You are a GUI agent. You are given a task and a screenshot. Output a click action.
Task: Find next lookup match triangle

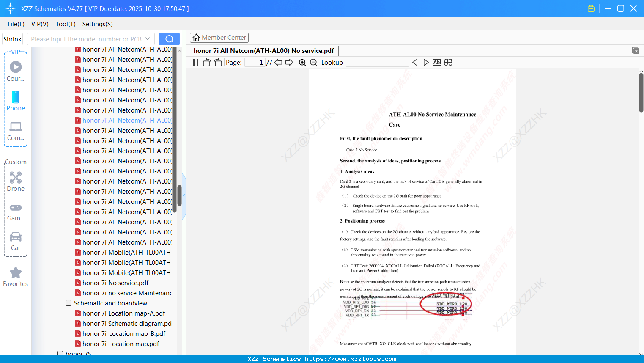coord(426,62)
